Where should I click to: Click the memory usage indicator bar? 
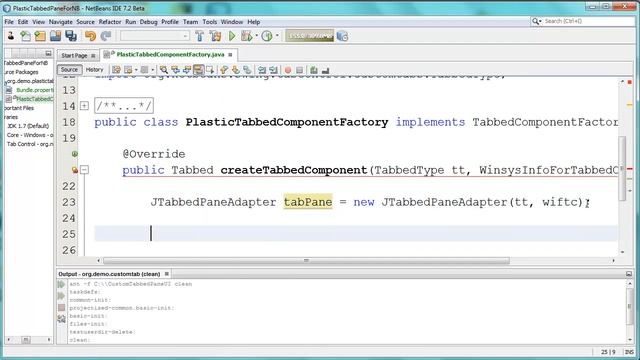(x=310, y=36)
